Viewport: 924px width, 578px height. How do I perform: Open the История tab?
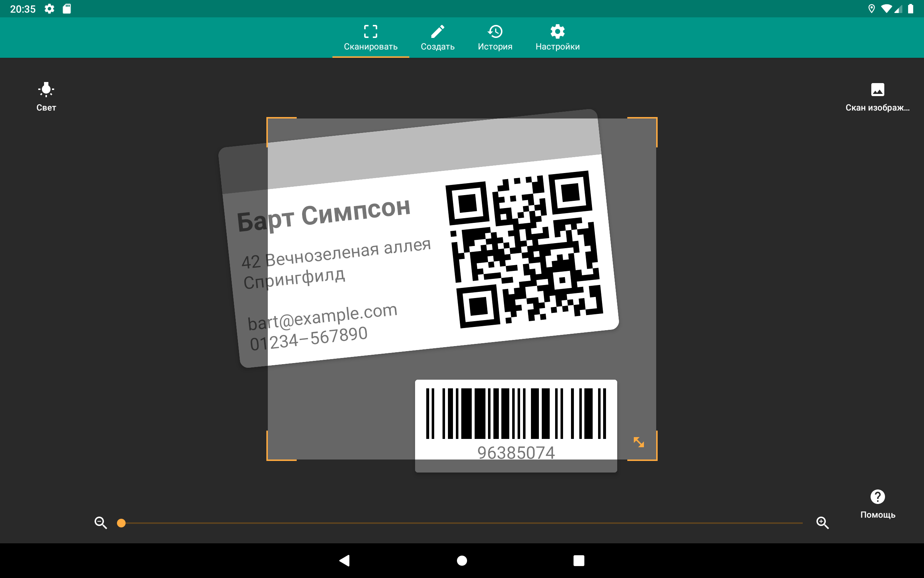[495, 38]
